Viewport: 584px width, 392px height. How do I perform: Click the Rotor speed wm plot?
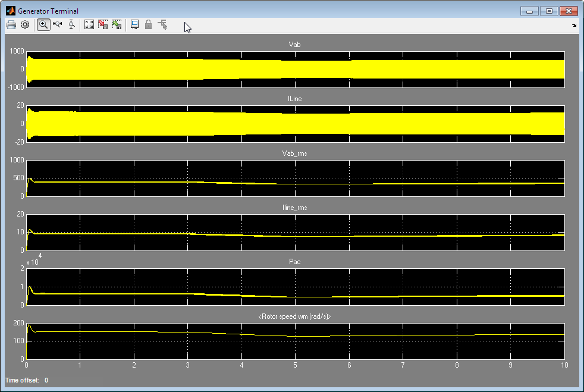click(296, 341)
